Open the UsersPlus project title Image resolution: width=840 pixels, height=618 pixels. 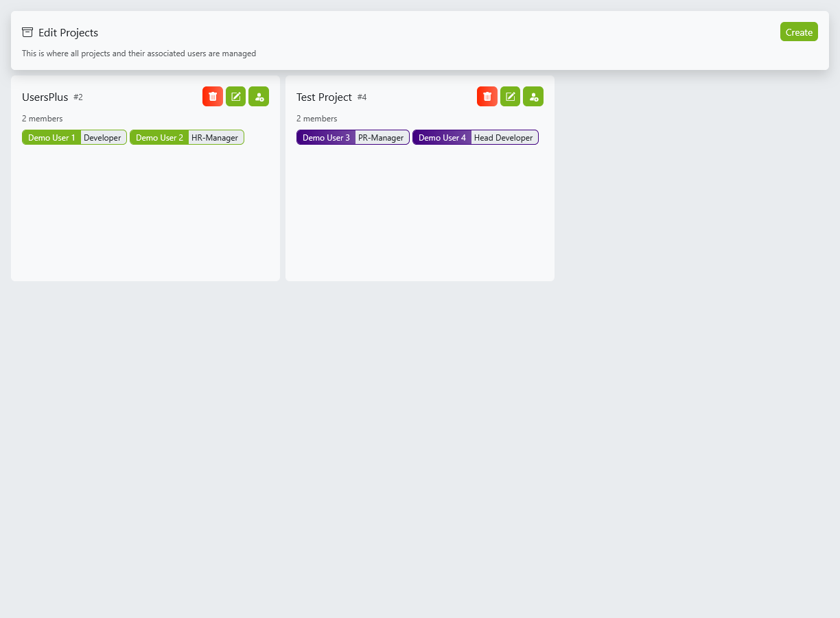tap(45, 97)
